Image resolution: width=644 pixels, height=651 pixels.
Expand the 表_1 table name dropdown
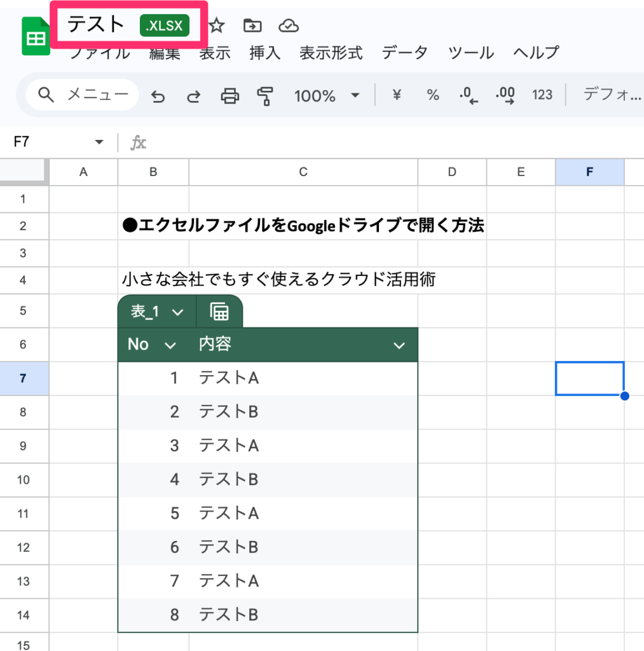(x=178, y=312)
